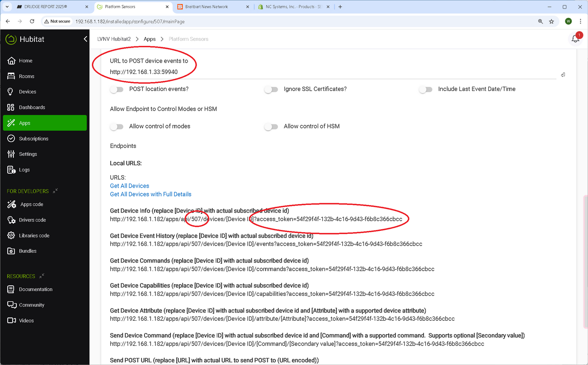Open Get All Devices with Full Details

151,194
